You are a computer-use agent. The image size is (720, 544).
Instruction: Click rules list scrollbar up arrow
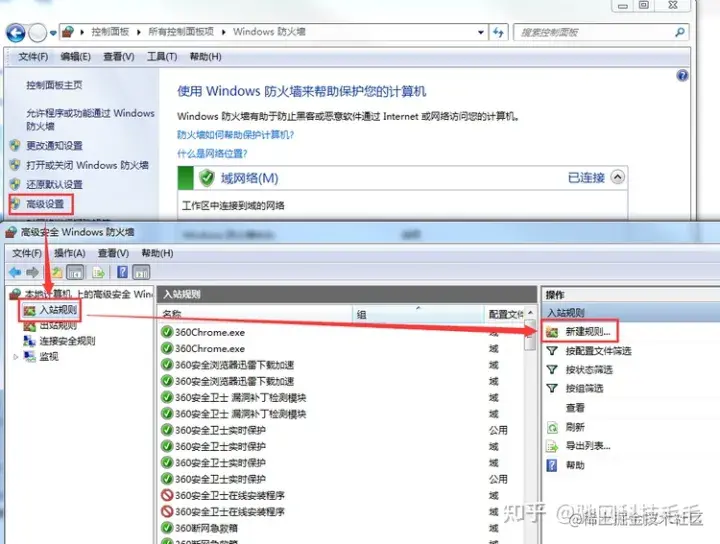pyautogui.click(x=531, y=313)
